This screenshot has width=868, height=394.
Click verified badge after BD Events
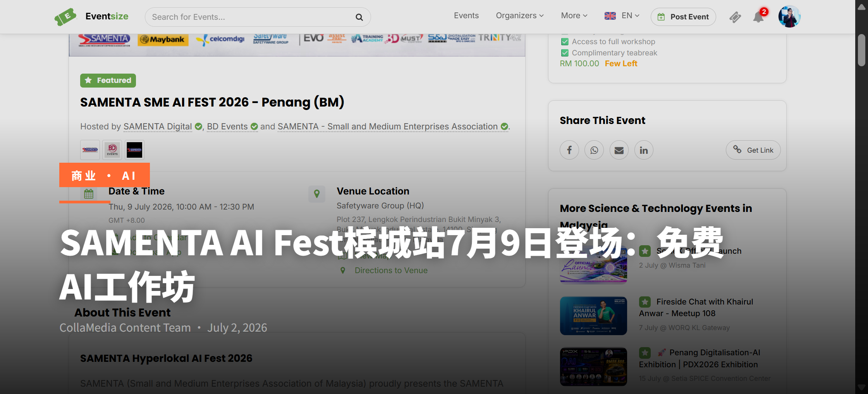254,127
